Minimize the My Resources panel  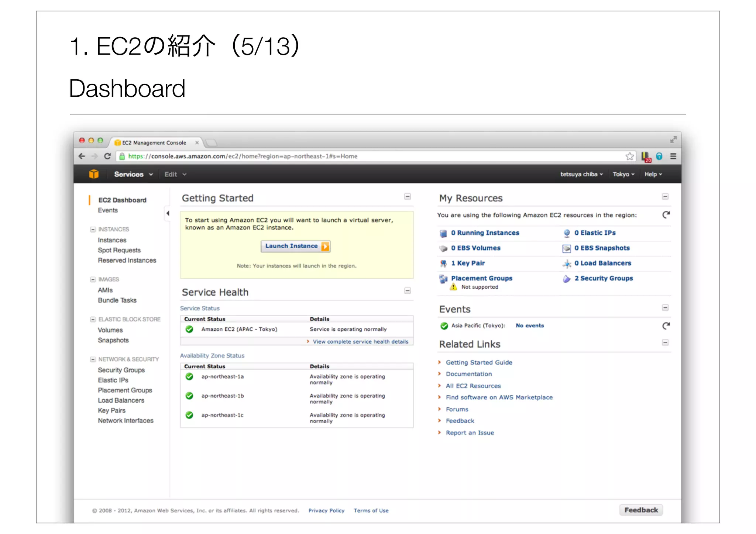click(x=665, y=197)
